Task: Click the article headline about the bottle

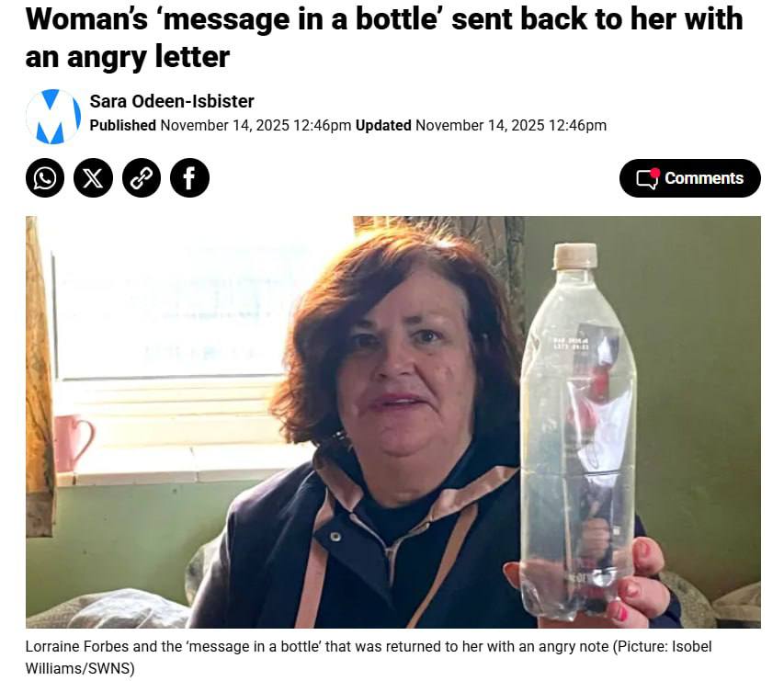Action: coord(384,38)
